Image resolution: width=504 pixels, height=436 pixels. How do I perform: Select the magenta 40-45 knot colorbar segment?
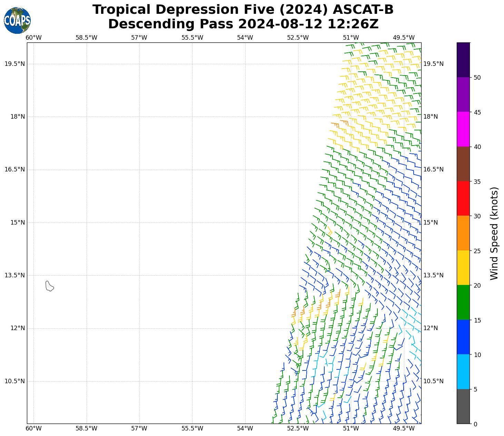[x=463, y=129]
